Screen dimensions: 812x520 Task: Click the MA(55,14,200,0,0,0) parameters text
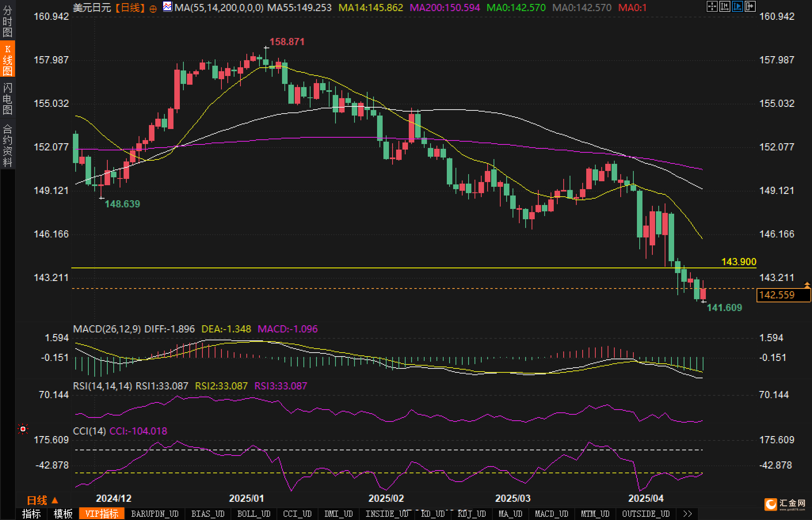(x=219, y=7)
